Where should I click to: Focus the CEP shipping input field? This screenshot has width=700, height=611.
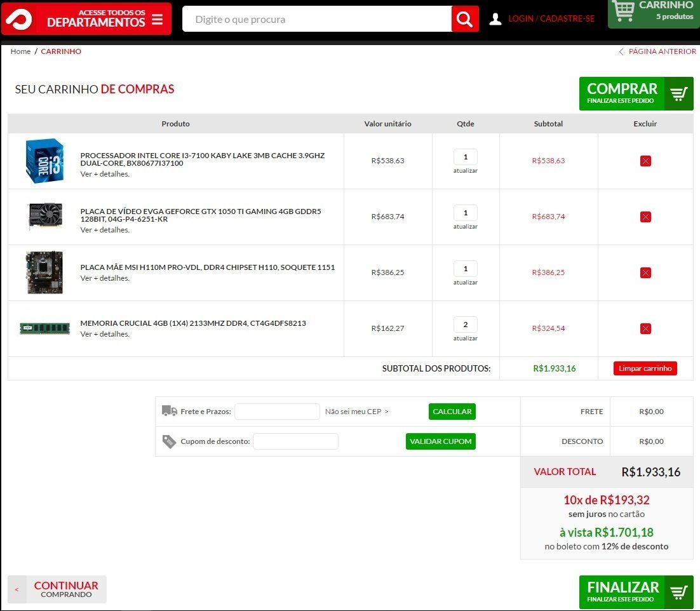pyautogui.click(x=277, y=412)
